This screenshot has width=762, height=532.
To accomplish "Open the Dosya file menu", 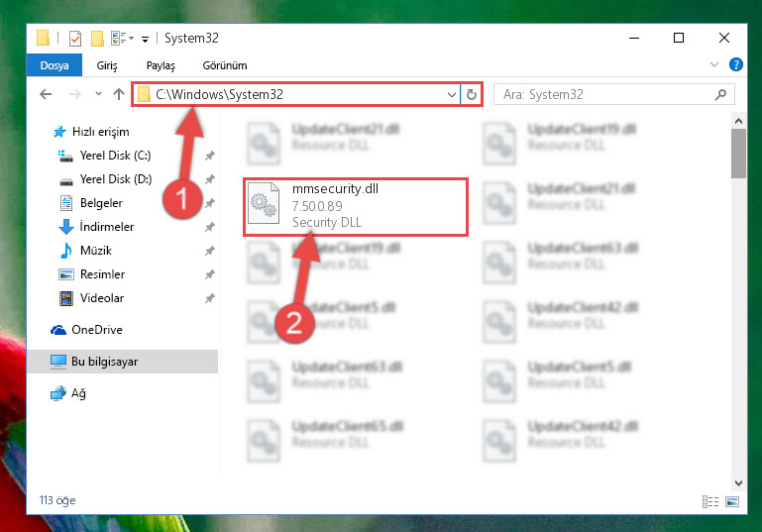I will pos(54,65).
